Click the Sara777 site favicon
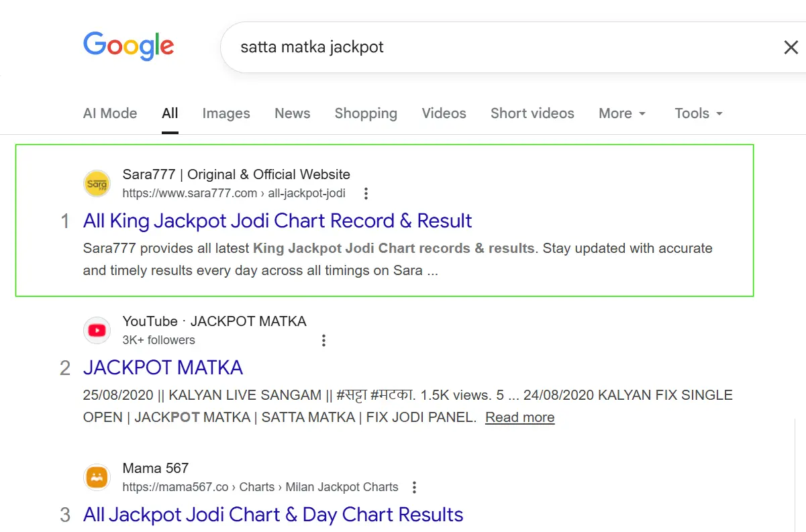Screen dimensions: 806x532 [x=97, y=184]
